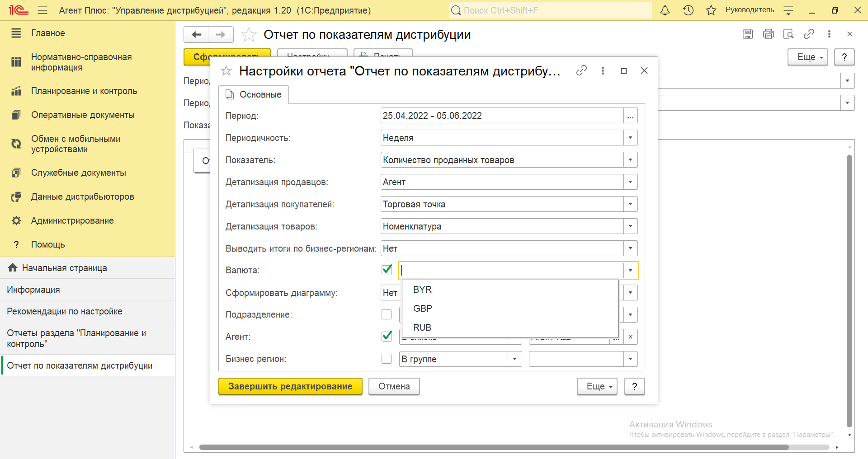Screen dimensions: 868x459
Task: Open the history clock icon
Action: pos(688,10)
